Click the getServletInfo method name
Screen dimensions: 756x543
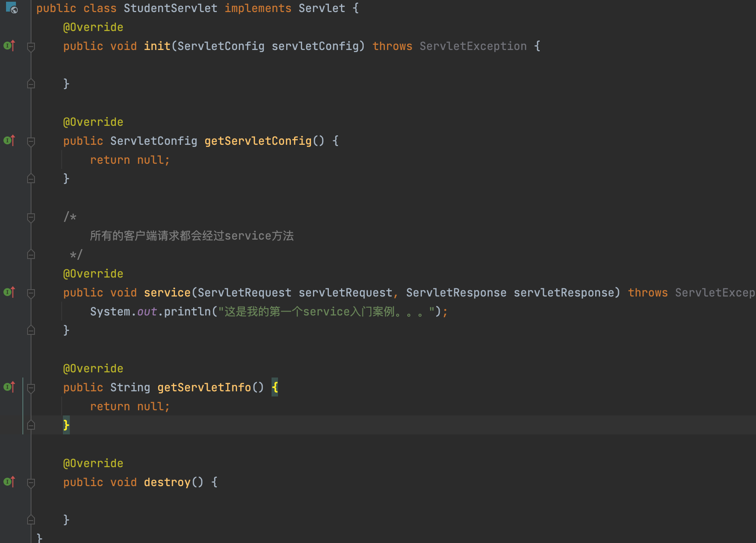pyautogui.click(x=204, y=387)
